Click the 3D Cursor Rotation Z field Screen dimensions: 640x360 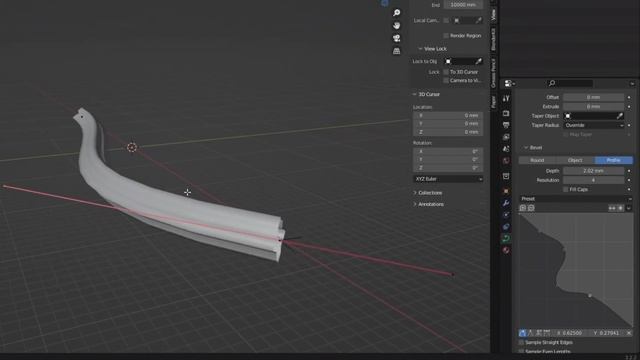(x=448, y=168)
